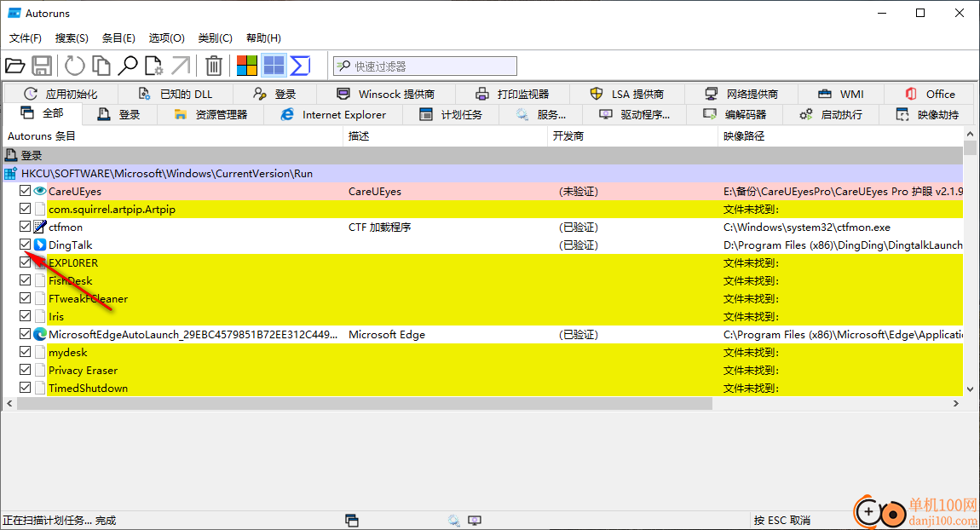Click the Refresh scan icon
The image size is (980, 530).
point(74,66)
